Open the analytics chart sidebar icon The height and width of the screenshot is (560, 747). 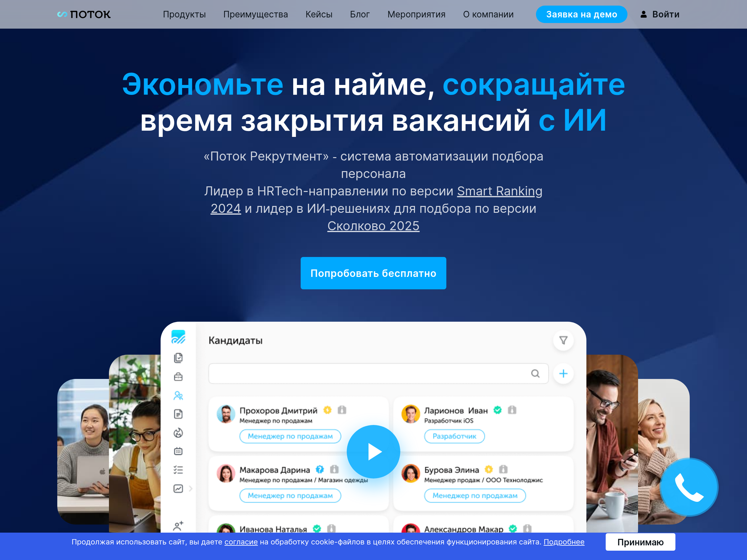pyautogui.click(x=178, y=488)
